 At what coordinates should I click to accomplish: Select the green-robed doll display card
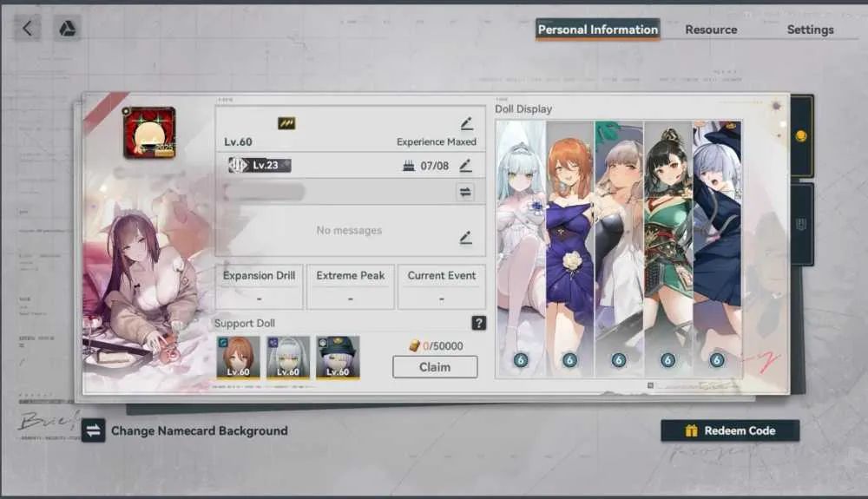coord(668,250)
